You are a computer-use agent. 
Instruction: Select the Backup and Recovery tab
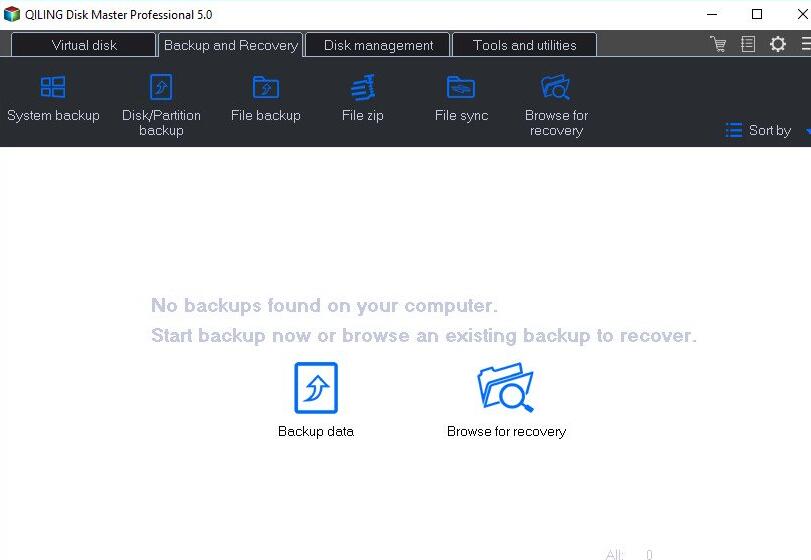coord(231,45)
